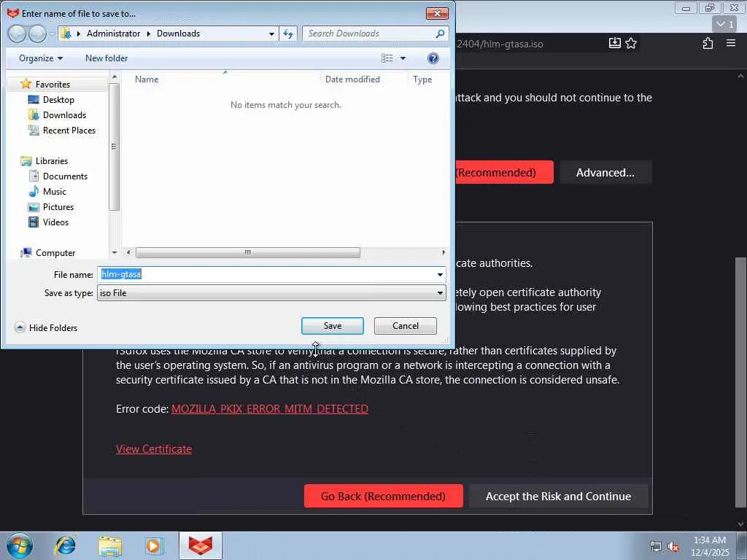Open the Organize menu
Screen dimensions: 747x560
(x=41, y=58)
